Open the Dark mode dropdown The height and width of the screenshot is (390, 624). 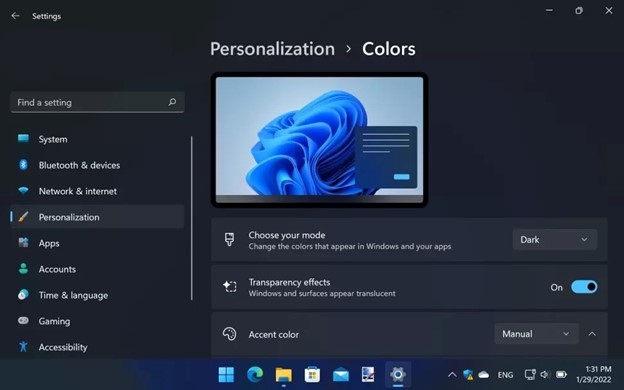555,240
